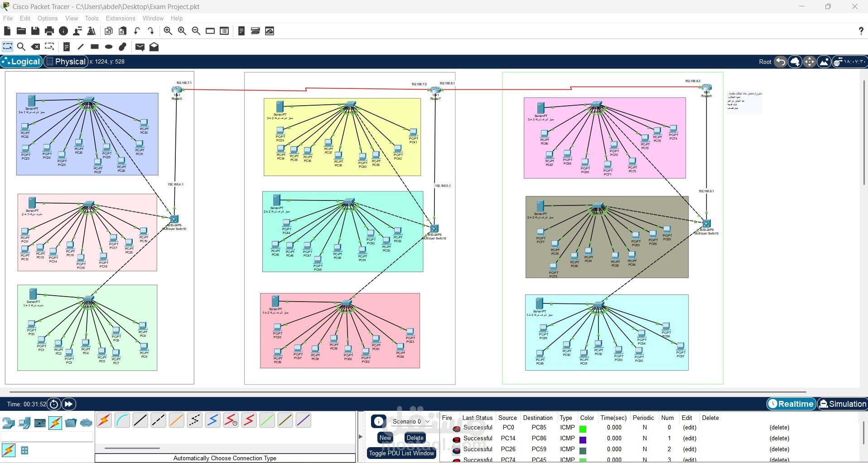Click the Power Cycle Devices button
Image resolution: width=868 pixels, height=463 pixels.
pos(54,404)
